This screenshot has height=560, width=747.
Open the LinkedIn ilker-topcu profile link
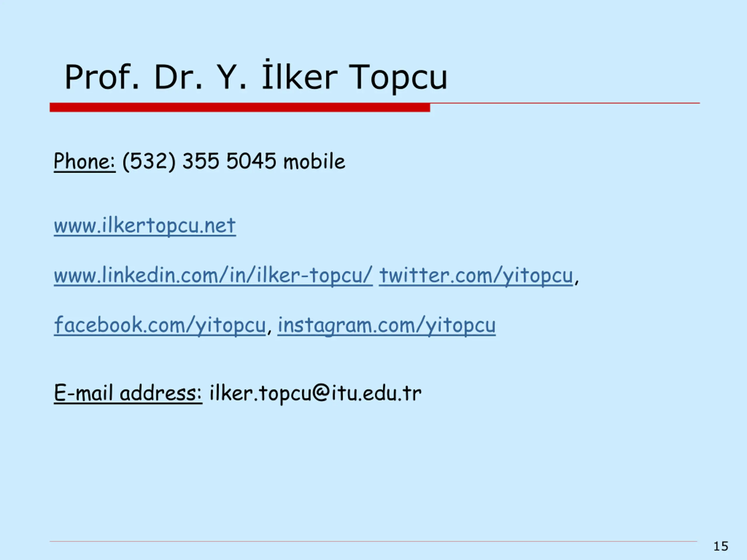coord(213,276)
